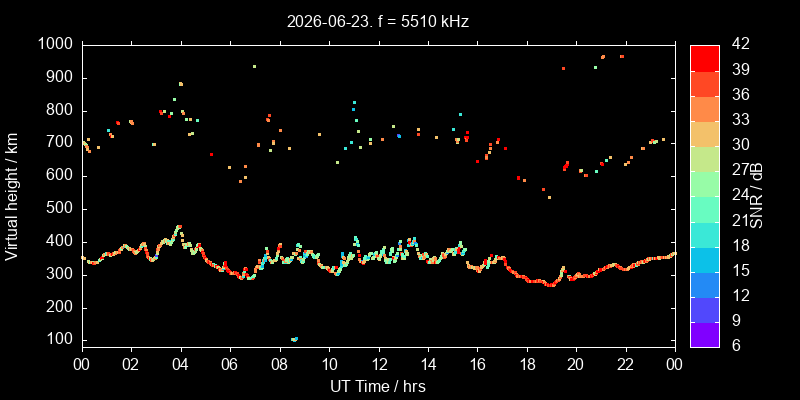Viewport: 800px width, 400px height.
Task: Click the trace minimum near 19 hours at 270 km
Action: pos(550,285)
